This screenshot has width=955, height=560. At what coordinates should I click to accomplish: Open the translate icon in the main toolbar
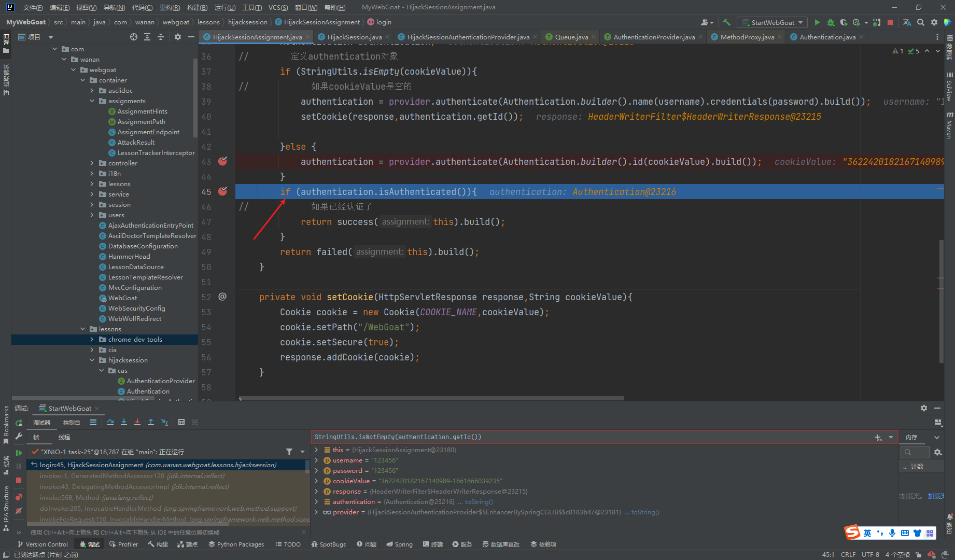click(907, 22)
